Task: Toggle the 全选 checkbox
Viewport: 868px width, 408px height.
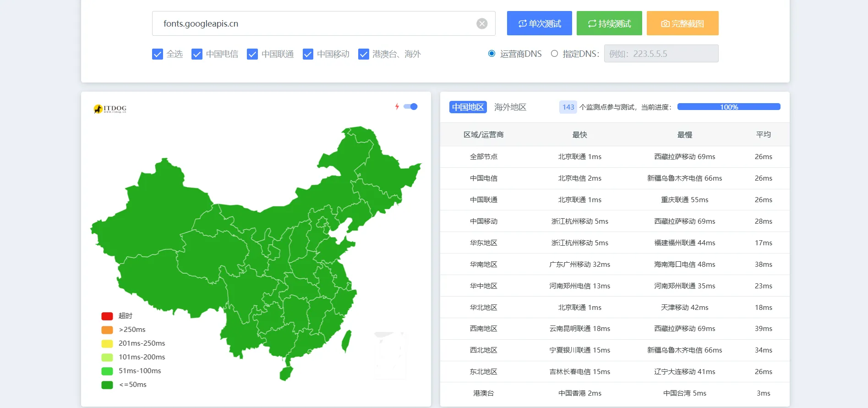Action: (158, 54)
